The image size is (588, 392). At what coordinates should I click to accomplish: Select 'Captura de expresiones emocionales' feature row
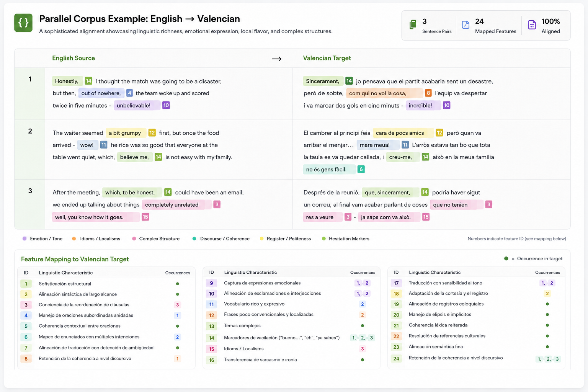291,283
